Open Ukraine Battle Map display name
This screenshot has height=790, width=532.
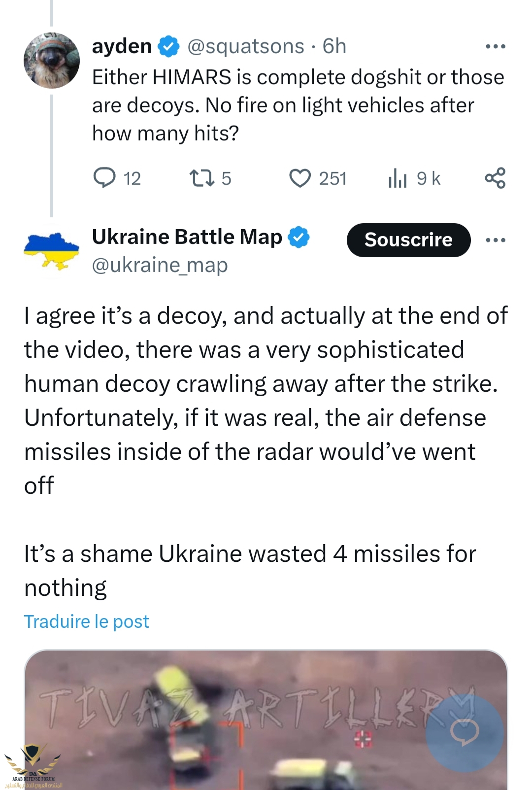pyautogui.click(x=187, y=237)
